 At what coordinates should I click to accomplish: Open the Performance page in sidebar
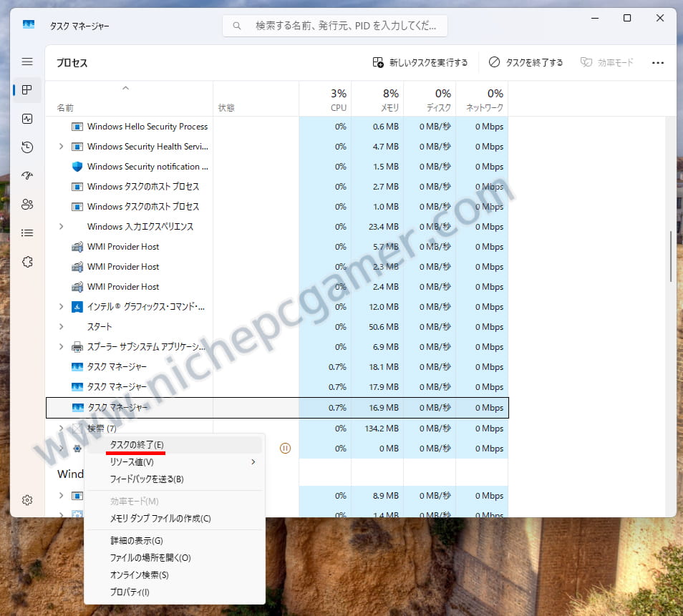pos(27,119)
